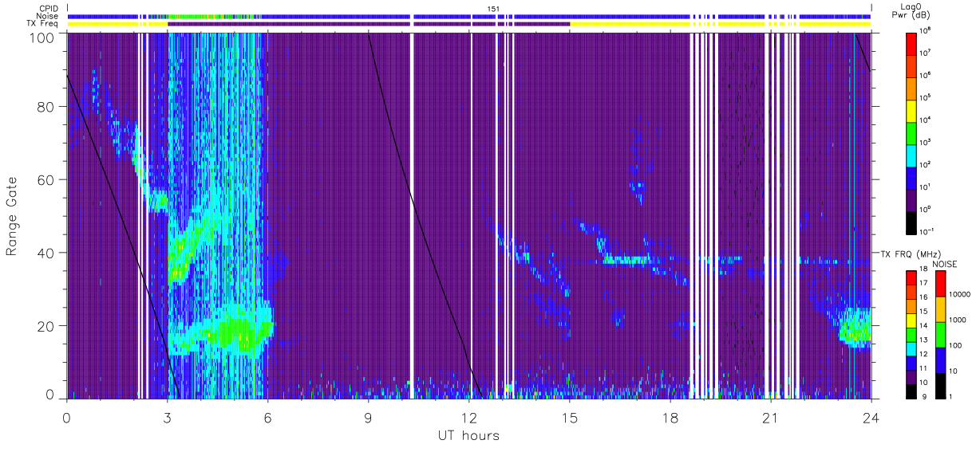
Task: Click the y-axis tick label '60'
Action: (47, 179)
